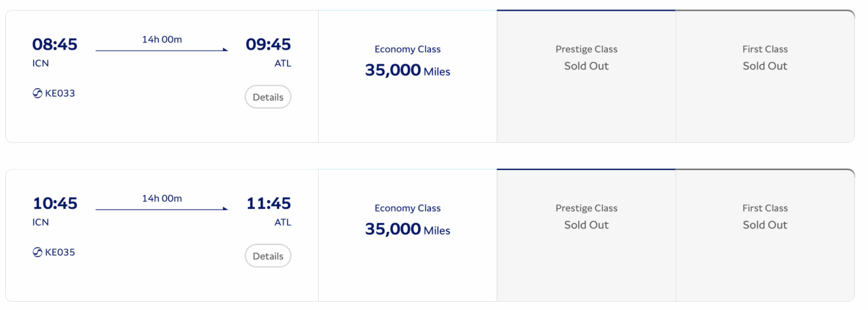Open Details for flight KE035
Image resolution: width=868 pixels, height=310 pixels.
268,257
